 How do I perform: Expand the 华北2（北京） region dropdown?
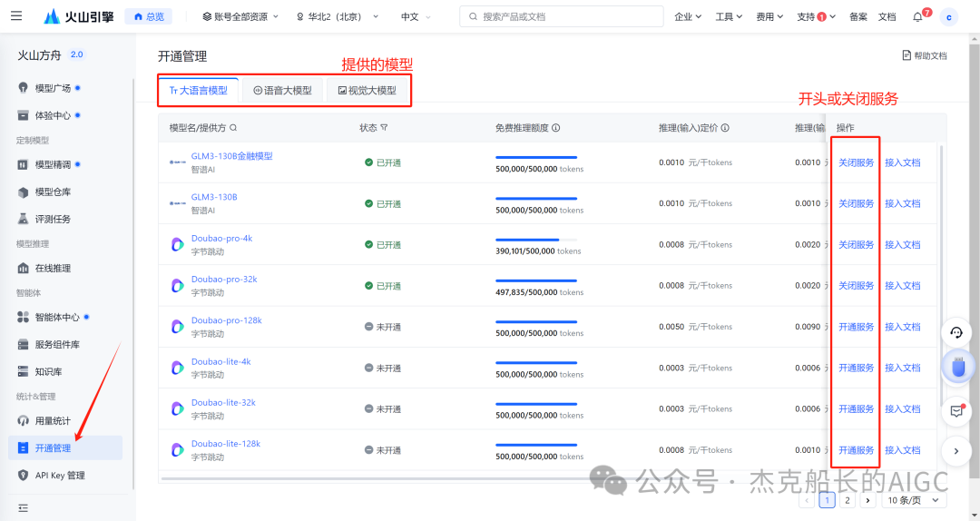pyautogui.click(x=338, y=17)
